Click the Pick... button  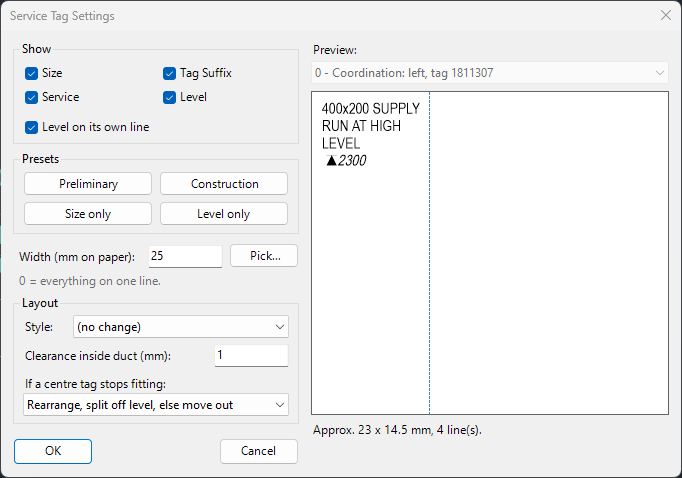[x=264, y=256]
